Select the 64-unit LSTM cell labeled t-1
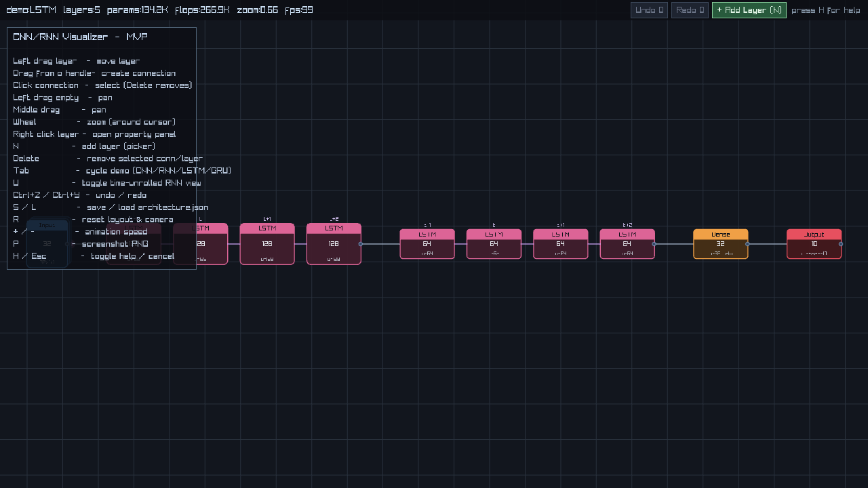 point(427,244)
